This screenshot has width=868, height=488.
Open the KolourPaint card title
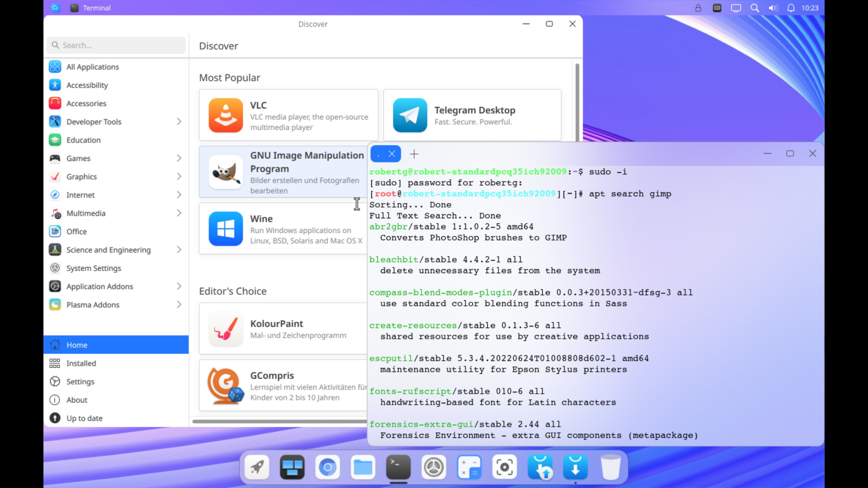pyautogui.click(x=277, y=323)
